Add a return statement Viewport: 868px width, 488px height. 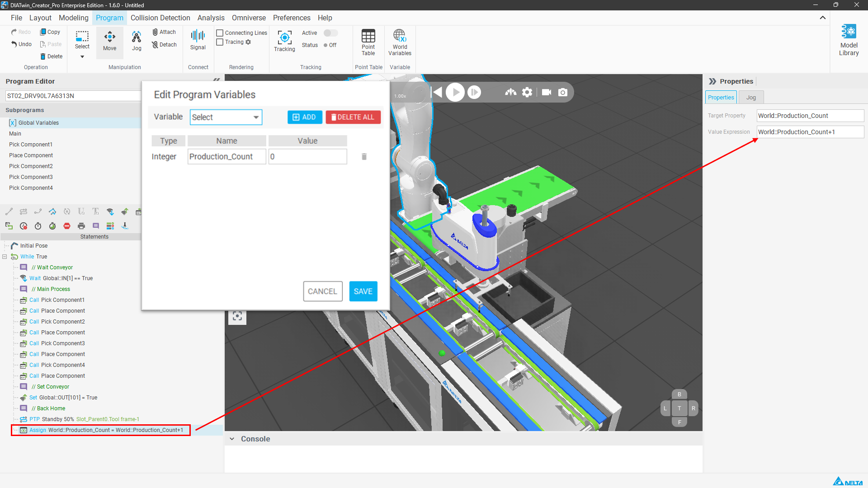[9, 226]
